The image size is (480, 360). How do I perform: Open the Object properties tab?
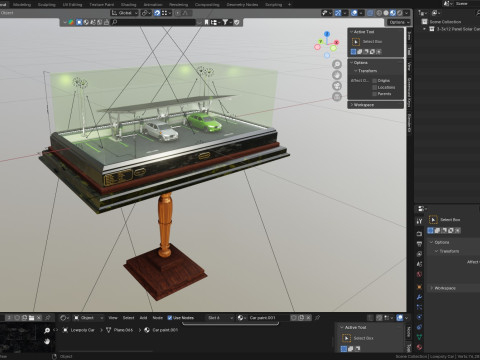tap(419, 287)
